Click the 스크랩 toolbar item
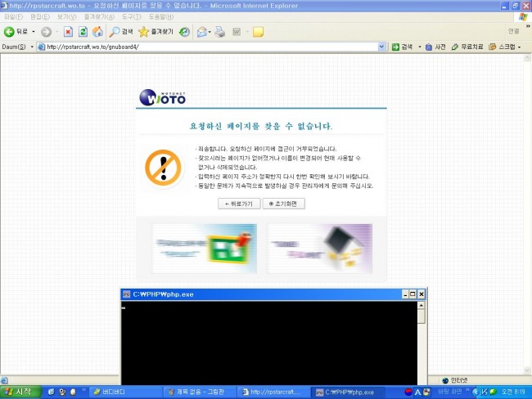The image size is (532, 399). (x=503, y=47)
